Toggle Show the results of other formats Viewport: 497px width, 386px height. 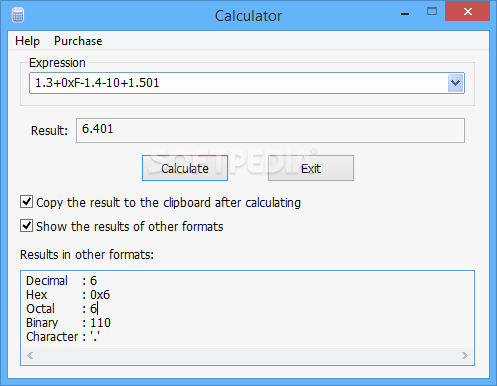(x=26, y=226)
